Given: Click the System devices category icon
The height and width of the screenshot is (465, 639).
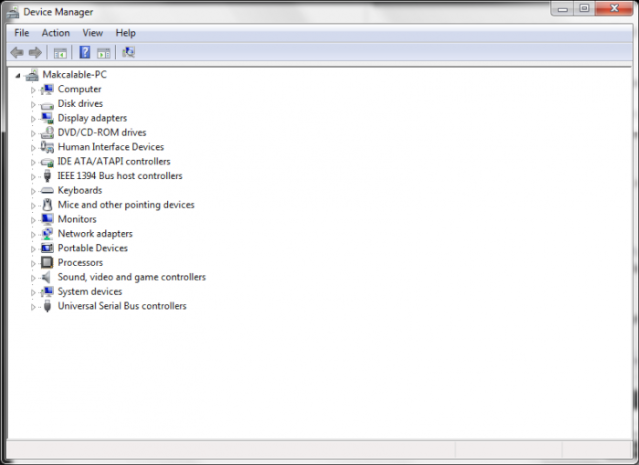Looking at the screenshot, I should (47, 292).
